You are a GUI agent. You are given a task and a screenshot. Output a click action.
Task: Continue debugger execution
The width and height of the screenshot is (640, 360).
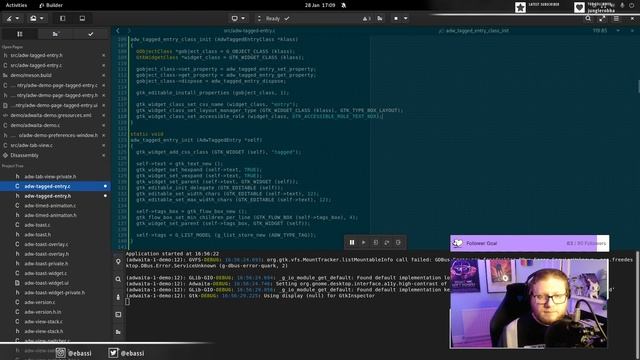[x=363, y=242]
